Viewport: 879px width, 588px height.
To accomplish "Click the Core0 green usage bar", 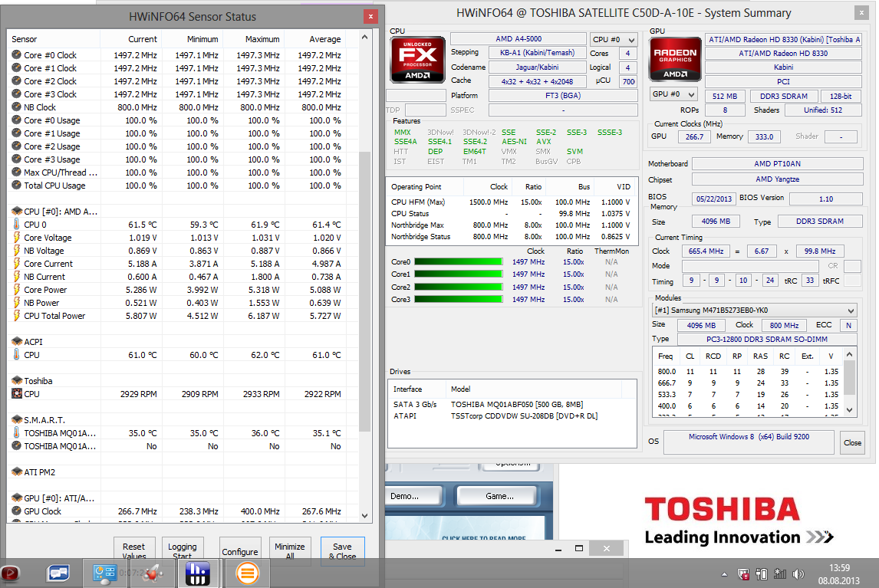I will (x=458, y=261).
